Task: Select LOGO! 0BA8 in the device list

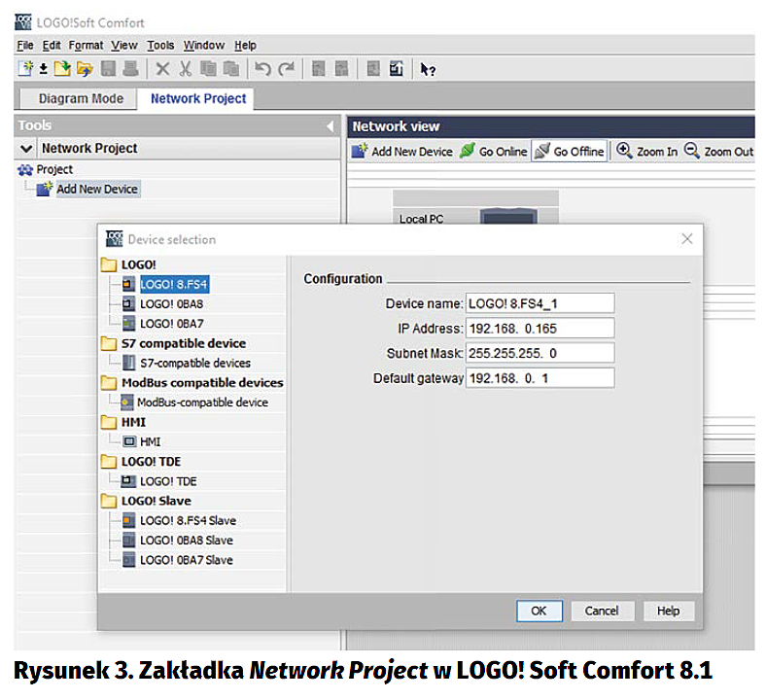Action: [x=171, y=303]
